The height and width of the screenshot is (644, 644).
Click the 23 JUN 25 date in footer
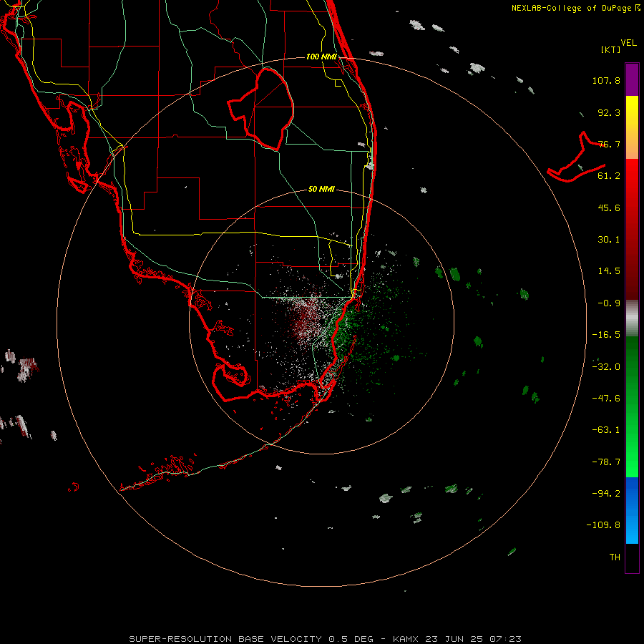point(453,639)
